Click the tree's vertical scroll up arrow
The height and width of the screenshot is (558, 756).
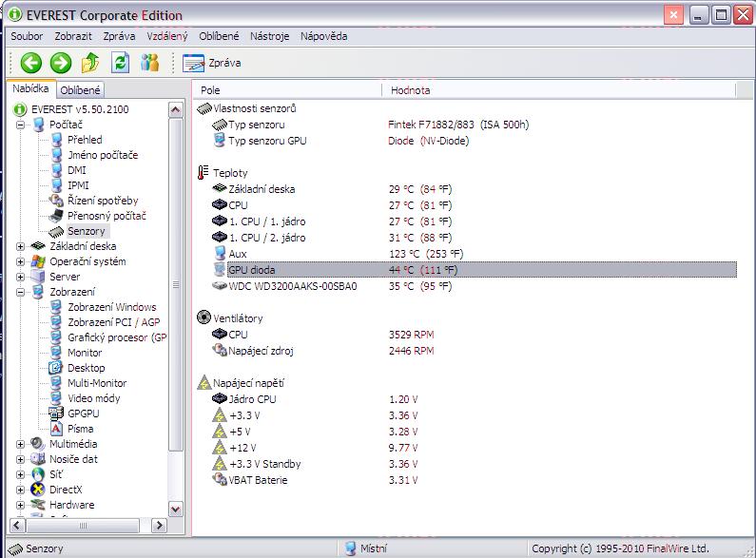click(176, 110)
